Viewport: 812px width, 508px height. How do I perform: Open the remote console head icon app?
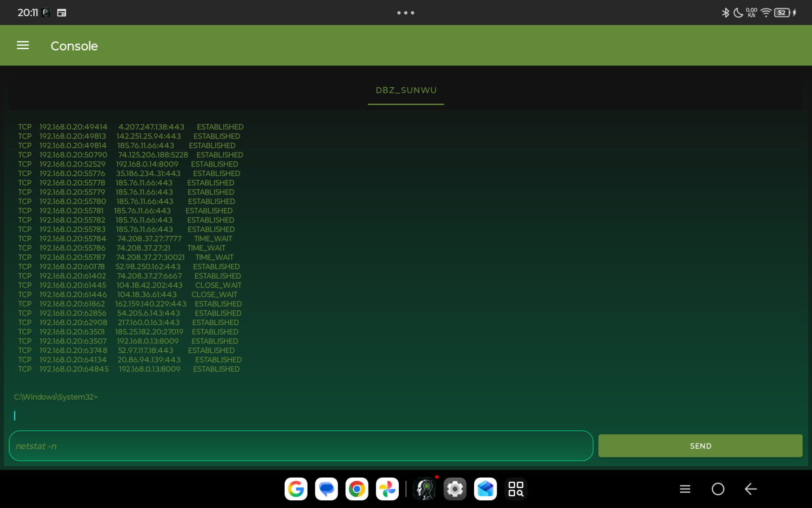pyautogui.click(x=424, y=489)
